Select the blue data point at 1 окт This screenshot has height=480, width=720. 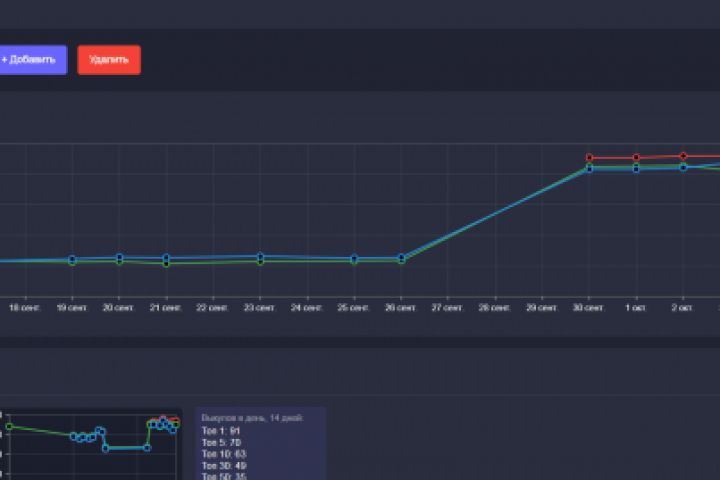[636, 169]
